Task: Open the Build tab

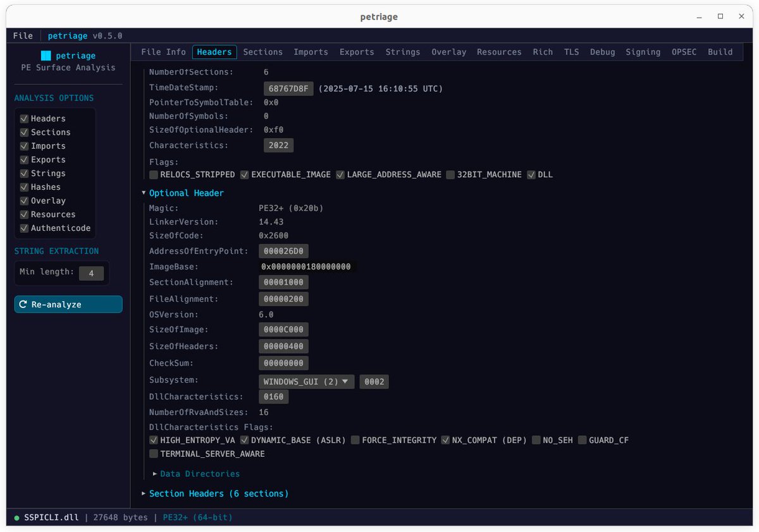Action: 720,52
